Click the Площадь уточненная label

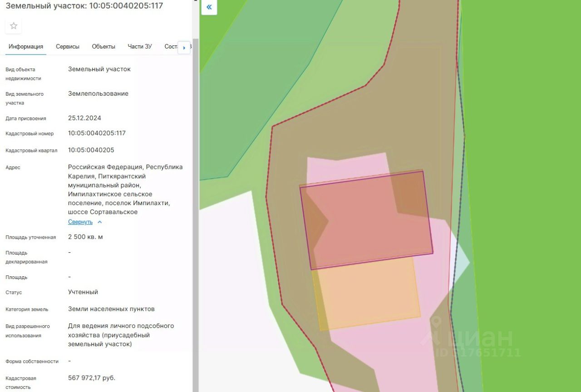31,237
